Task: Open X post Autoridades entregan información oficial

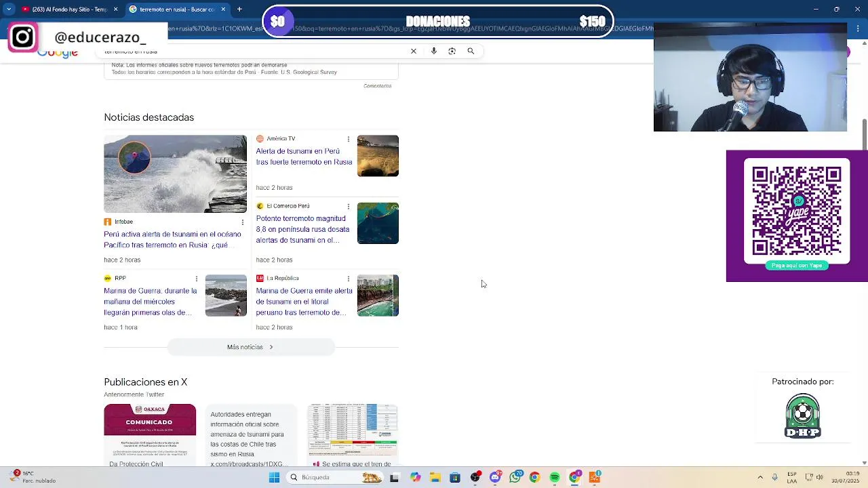Action: (251, 434)
